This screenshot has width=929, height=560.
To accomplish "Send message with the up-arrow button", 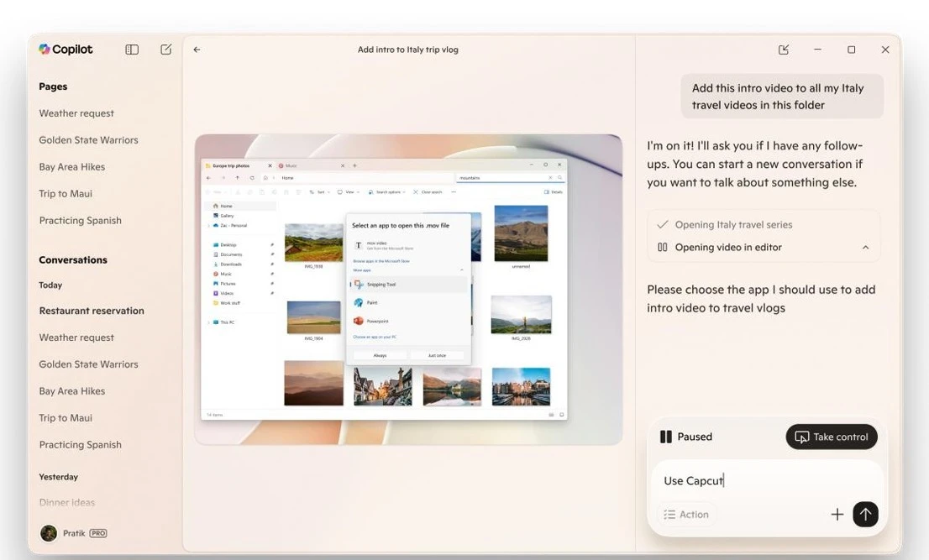I will coord(865,515).
